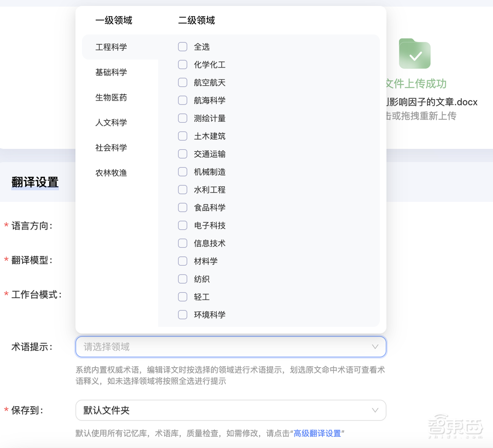This screenshot has width=493, height=448.
Task: Check the 航海科学 checkbox
Action: click(x=182, y=100)
